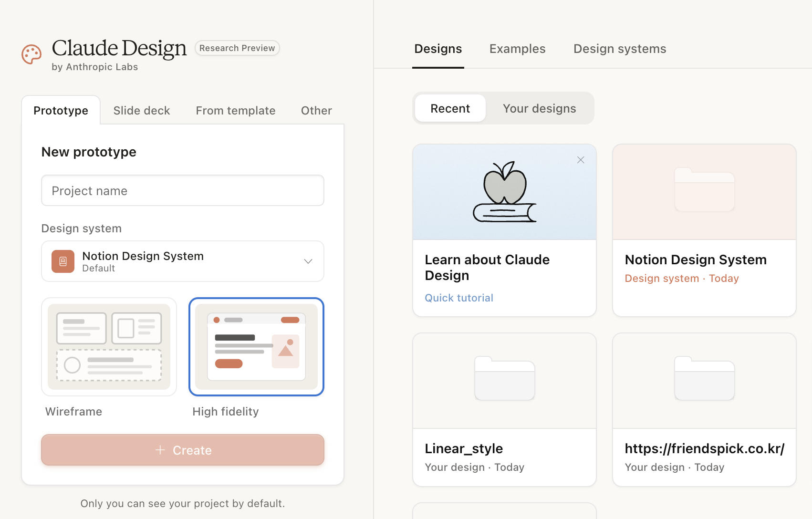
Task: Open the https://friendspick.co.kr/ design title
Action: pyautogui.click(x=705, y=448)
